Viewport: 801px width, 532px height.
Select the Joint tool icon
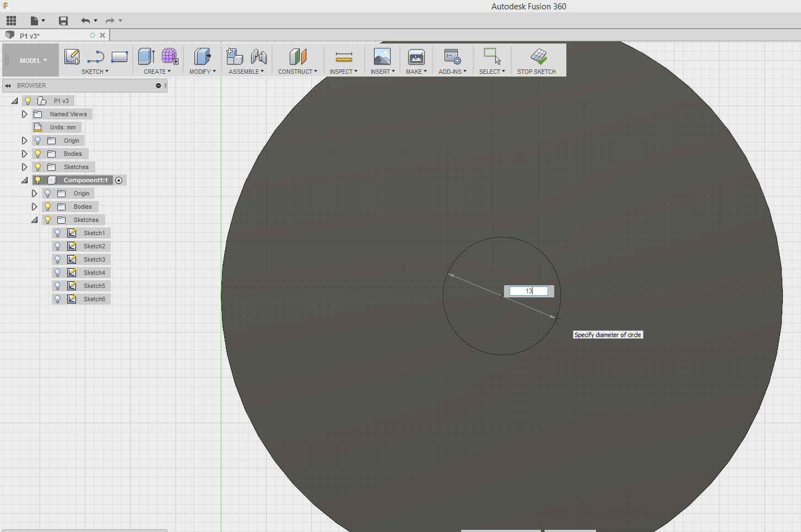(258, 56)
